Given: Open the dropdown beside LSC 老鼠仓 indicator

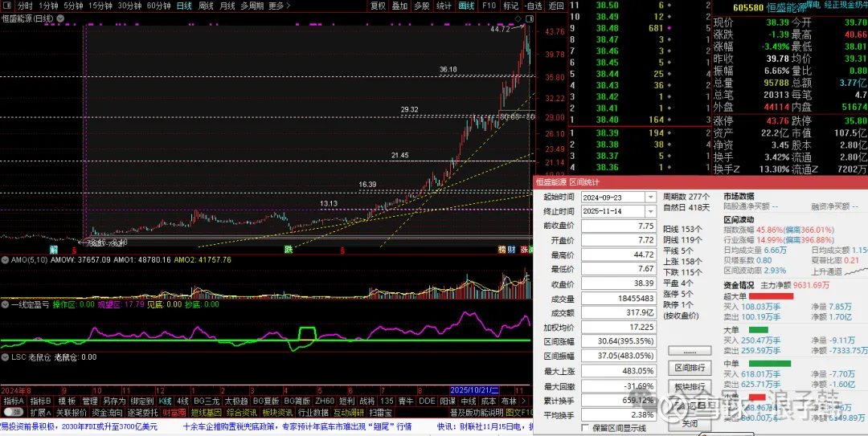Looking at the screenshot, I should (x=6, y=357).
